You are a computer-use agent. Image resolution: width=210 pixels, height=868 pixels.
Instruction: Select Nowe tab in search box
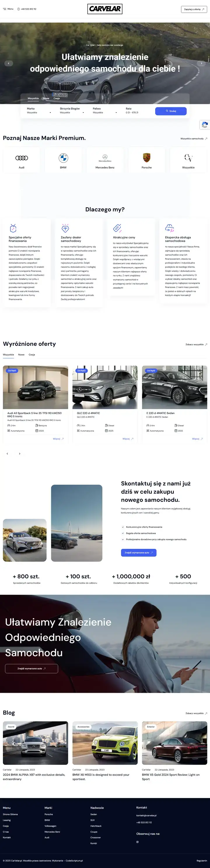coord(46,98)
